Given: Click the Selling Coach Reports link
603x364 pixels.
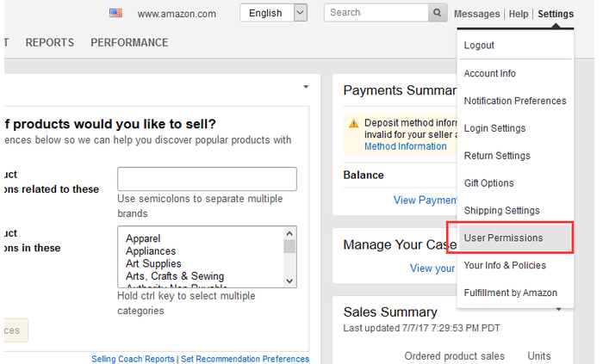Looking at the screenshot, I should [x=133, y=359].
